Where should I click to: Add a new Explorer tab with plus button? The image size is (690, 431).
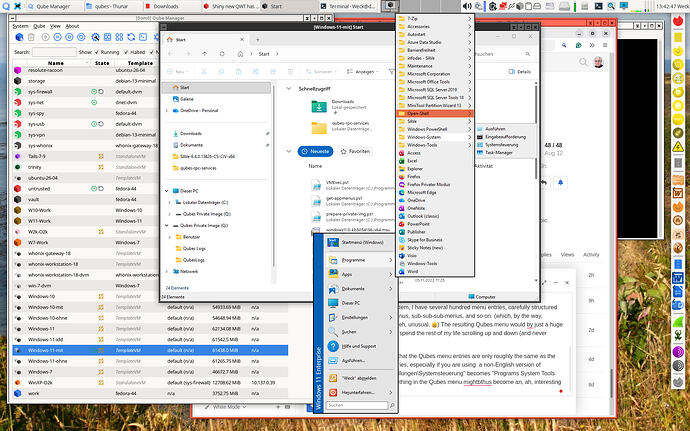pyautogui.click(x=257, y=40)
